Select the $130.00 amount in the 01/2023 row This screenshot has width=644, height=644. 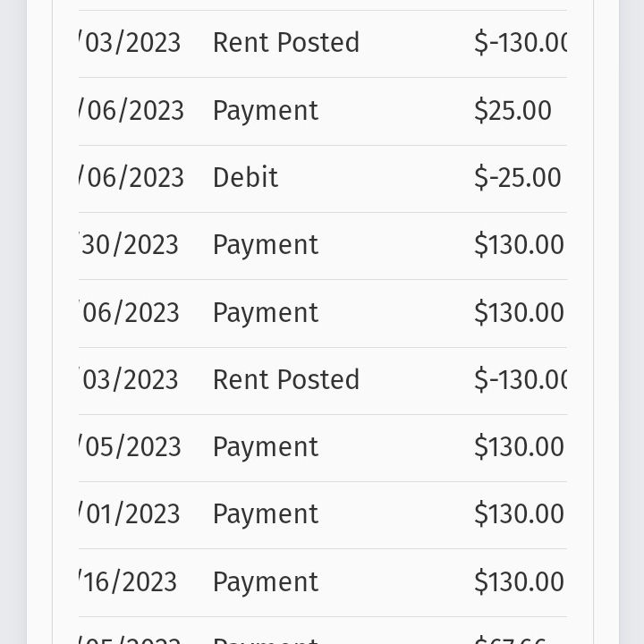click(x=519, y=514)
